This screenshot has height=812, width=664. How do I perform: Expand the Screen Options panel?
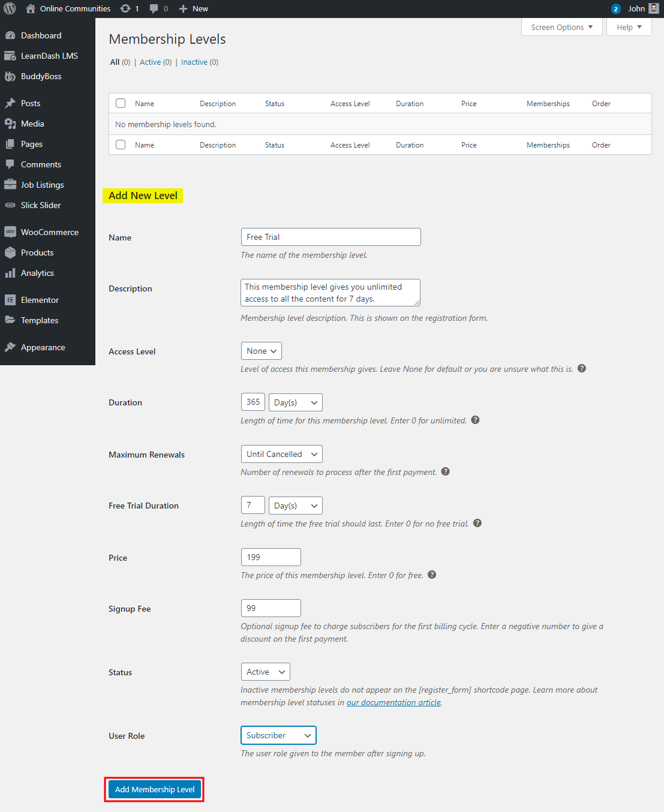[x=561, y=27]
